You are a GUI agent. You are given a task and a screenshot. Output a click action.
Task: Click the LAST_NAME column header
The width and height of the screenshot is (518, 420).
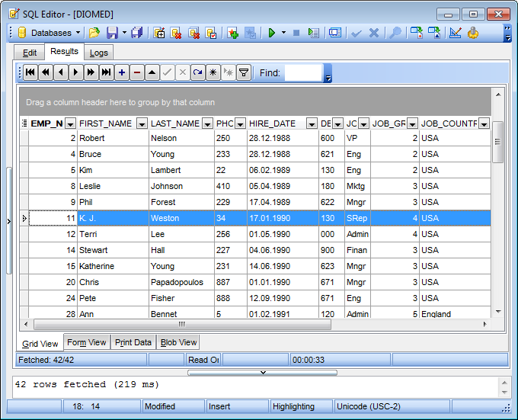tap(174, 123)
